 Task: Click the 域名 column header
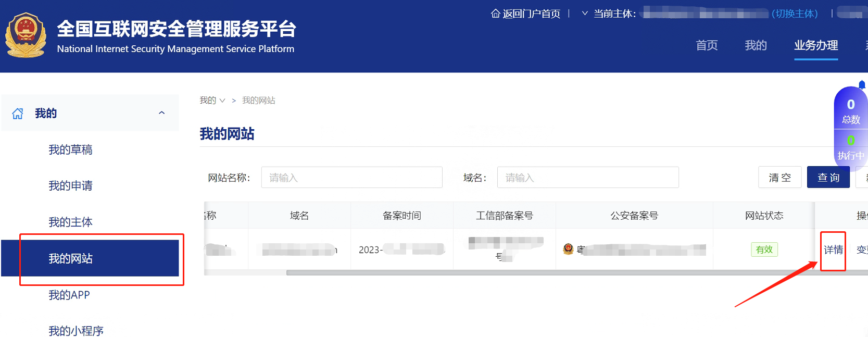(x=299, y=216)
